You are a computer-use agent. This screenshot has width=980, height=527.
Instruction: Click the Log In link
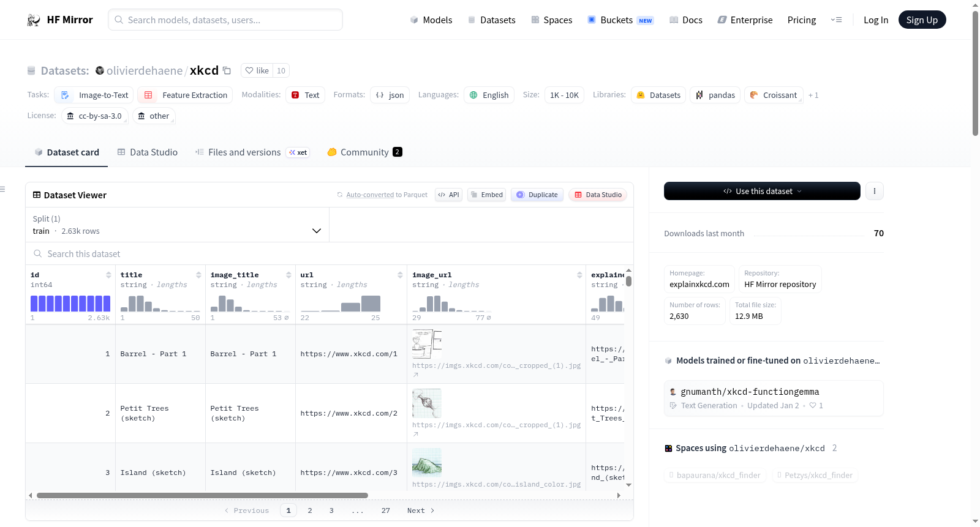pyautogui.click(x=876, y=20)
